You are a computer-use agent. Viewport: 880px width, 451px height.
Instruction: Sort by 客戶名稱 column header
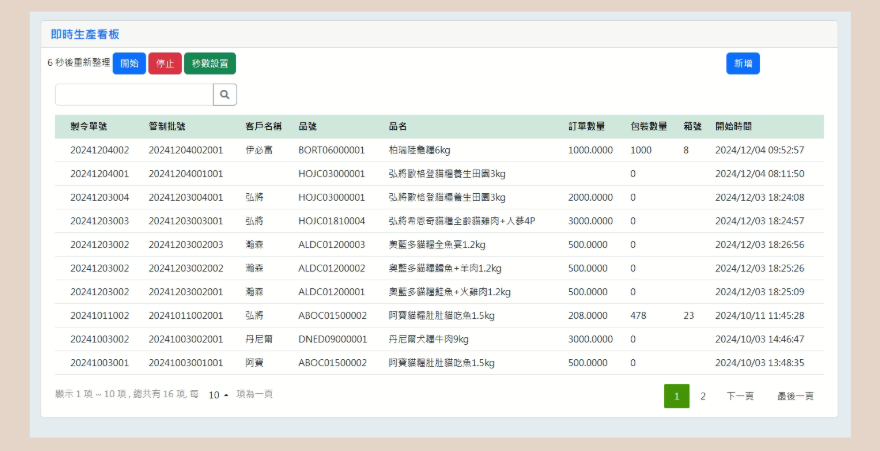point(263,127)
